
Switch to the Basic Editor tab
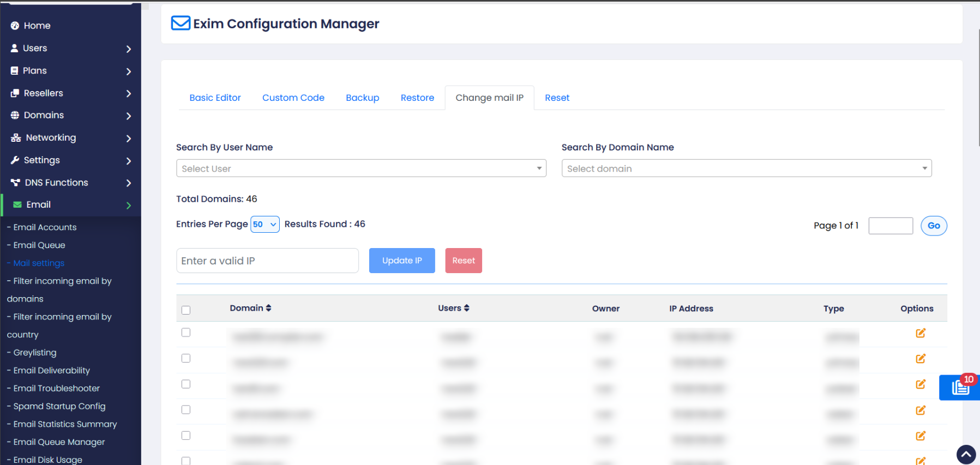tap(215, 98)
